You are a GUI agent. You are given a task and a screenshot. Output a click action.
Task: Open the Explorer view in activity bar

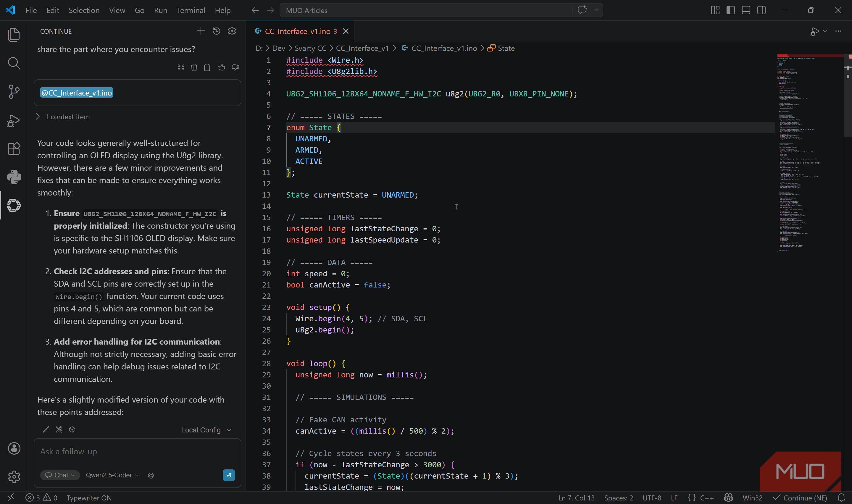(14, 35)
